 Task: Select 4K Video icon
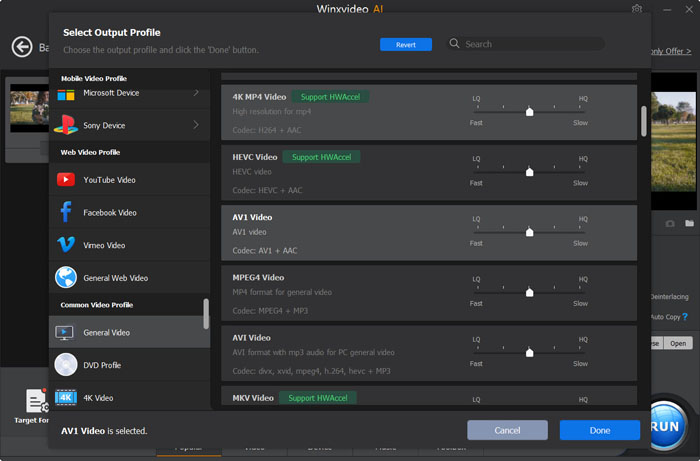66,397
